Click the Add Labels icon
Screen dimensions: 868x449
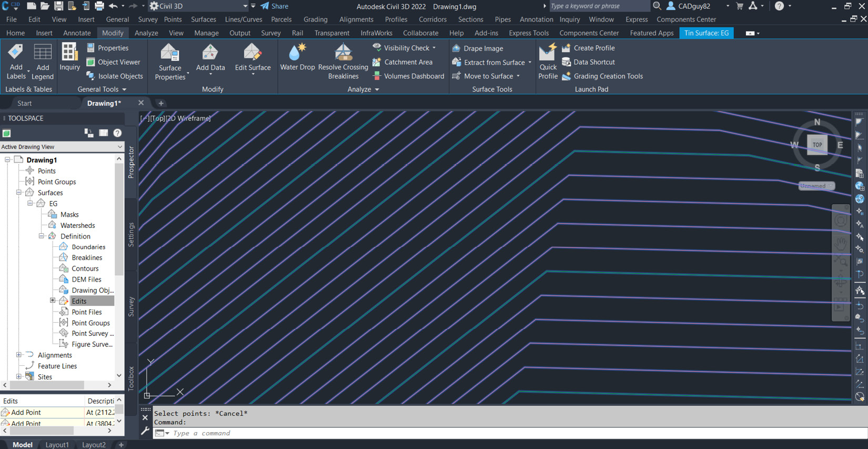16,53
